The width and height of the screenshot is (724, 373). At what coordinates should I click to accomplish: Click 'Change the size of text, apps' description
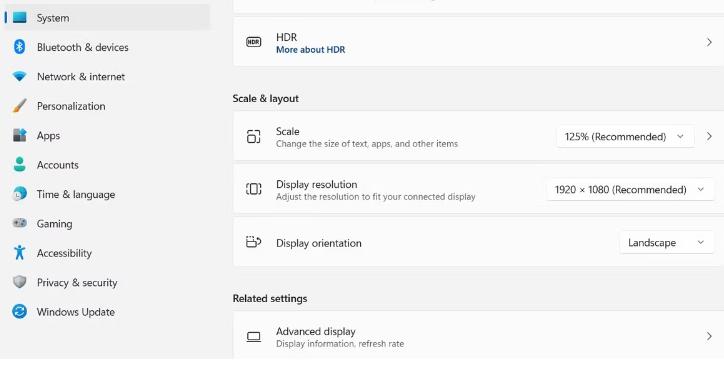[x=367, y=144]
